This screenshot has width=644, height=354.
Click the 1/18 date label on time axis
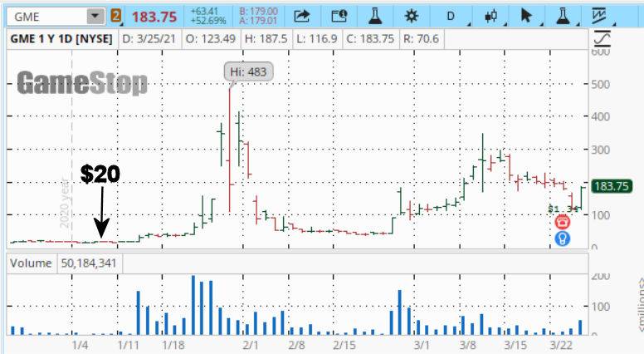click(173, 345)
